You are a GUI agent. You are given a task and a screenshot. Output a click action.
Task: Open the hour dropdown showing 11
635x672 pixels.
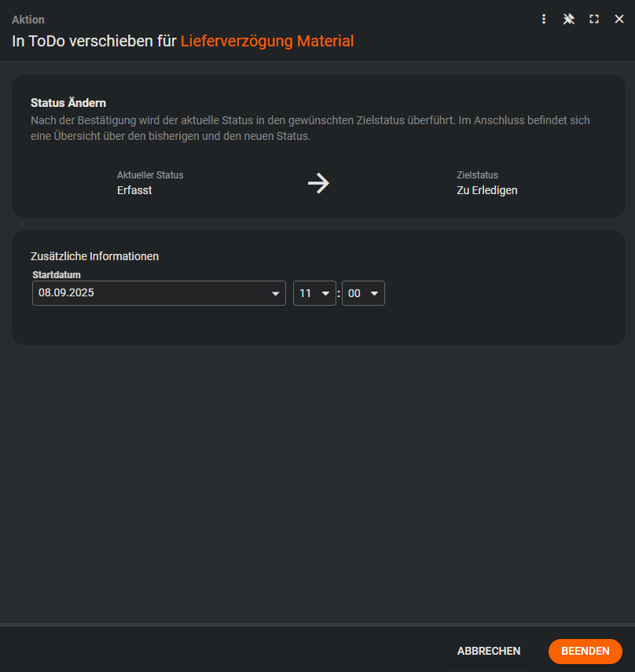click(314, 293)
